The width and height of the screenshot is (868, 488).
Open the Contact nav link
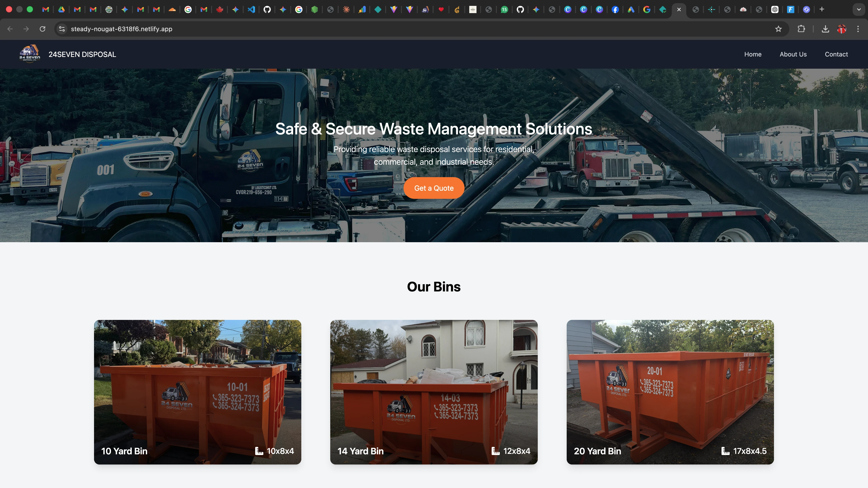pyautogui.click(x=836, y=54)
